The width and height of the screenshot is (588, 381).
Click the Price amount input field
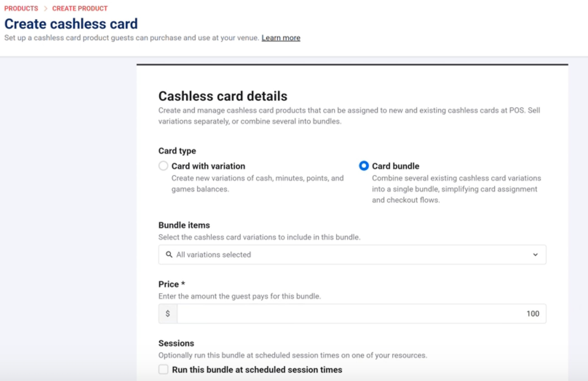(x=361, y=313)
